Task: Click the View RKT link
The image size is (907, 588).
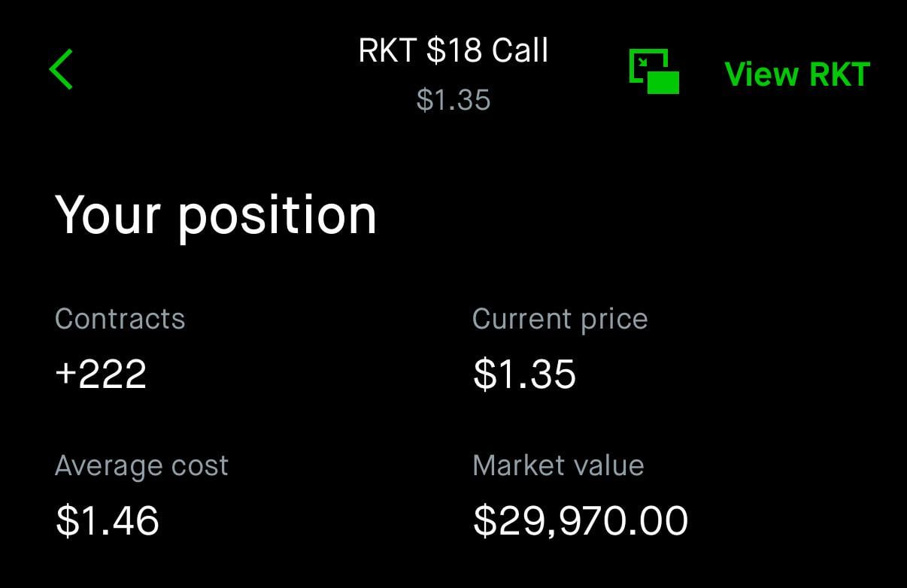Action: [796, 74]
